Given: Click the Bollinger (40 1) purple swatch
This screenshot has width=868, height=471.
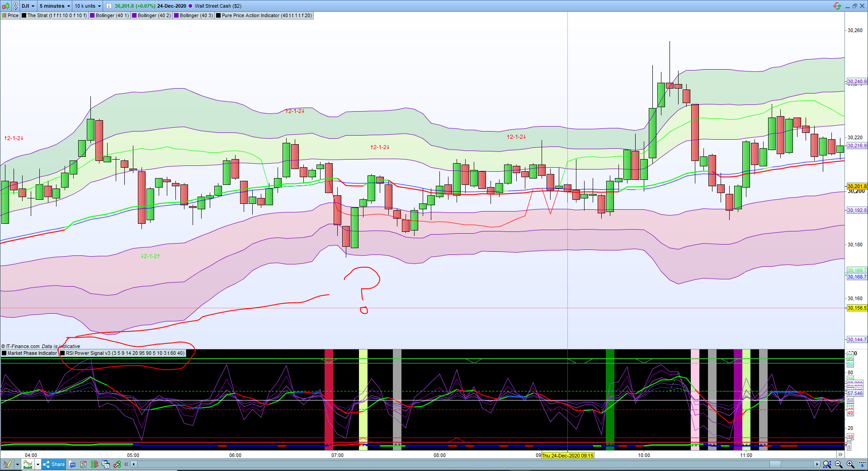Looking at the screenshot, I should [x=92, y=15].
